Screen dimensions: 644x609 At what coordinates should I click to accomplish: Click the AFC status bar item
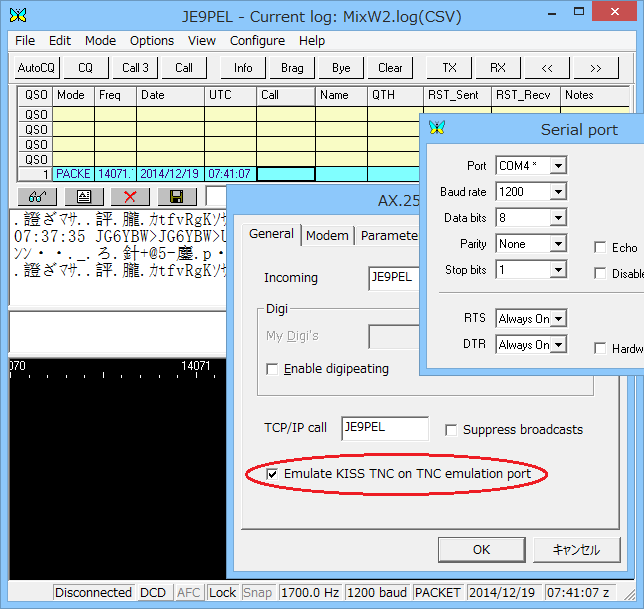pos(189,593)
